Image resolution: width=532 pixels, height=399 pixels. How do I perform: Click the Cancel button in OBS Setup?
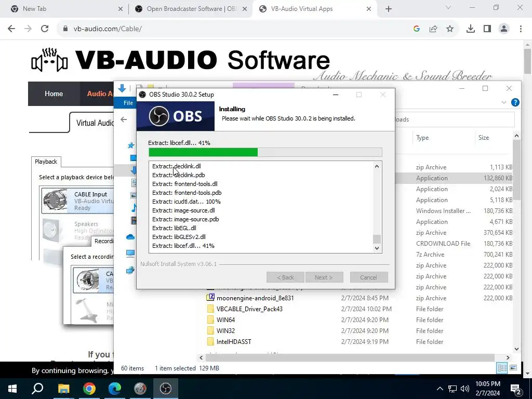pos(369,277)
